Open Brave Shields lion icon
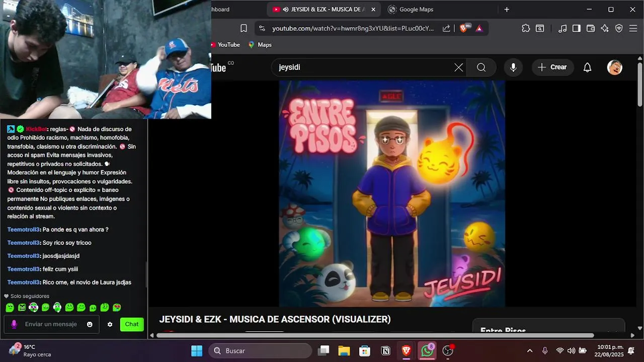This screenshot has width=644, height=362. point(463,28)
